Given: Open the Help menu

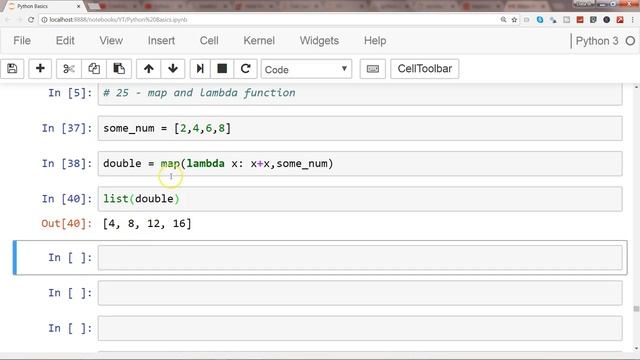Looking at the screenshot, I should [375, 40].
